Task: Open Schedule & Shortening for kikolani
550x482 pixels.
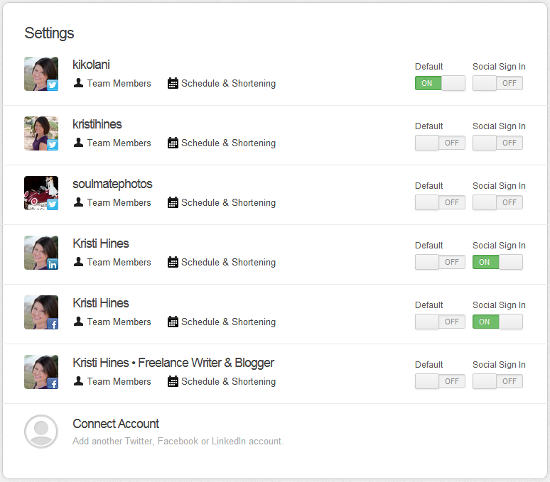Action: [x=228, y=83]
